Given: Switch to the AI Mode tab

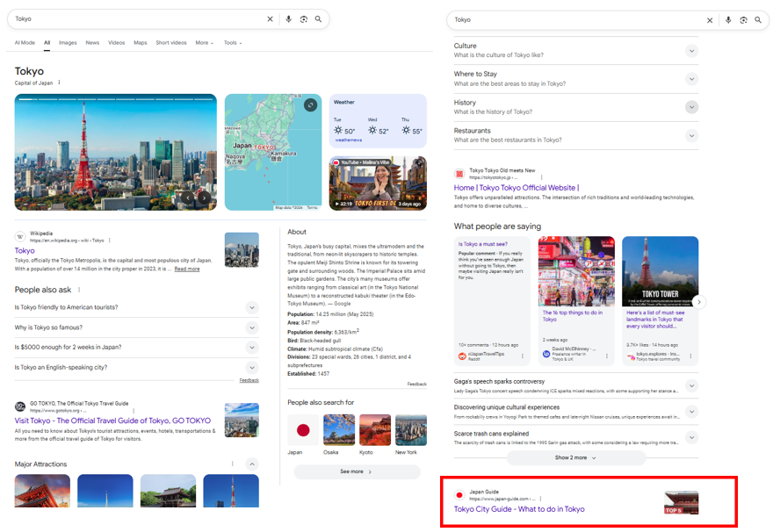Looking at the screenshot, I should coord(25,42).
